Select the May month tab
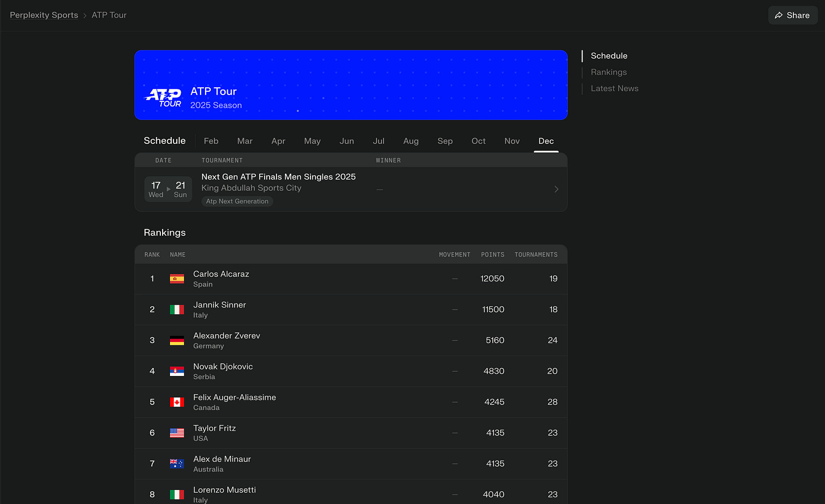Image resolution: width=825 pixels, height=504 pixels. click(x=312, y=141)
